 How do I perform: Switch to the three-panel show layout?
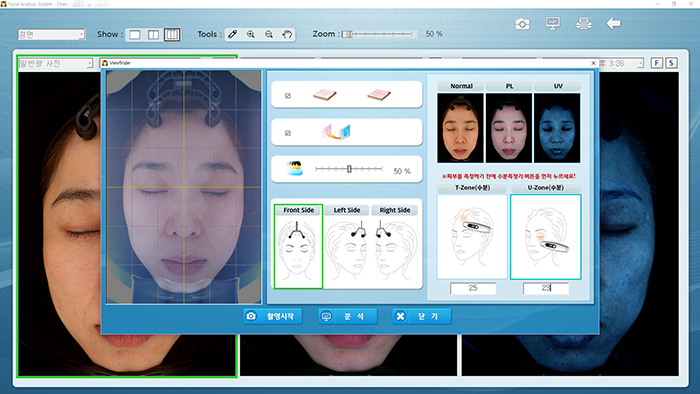172,34
